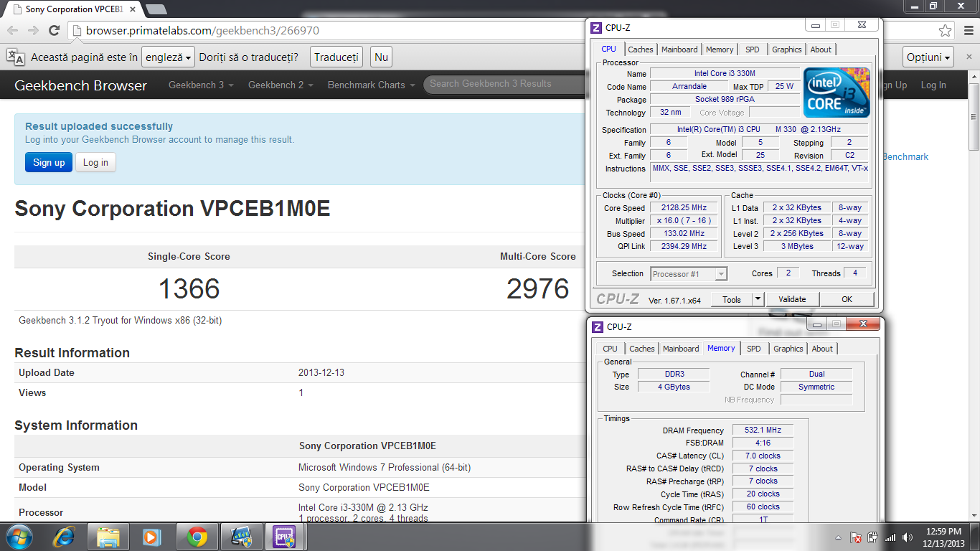Click the Z icon in CPU tab window's title bar
Image resolution: width=980 pixels, height=551 pixels.
click(595, 27)
